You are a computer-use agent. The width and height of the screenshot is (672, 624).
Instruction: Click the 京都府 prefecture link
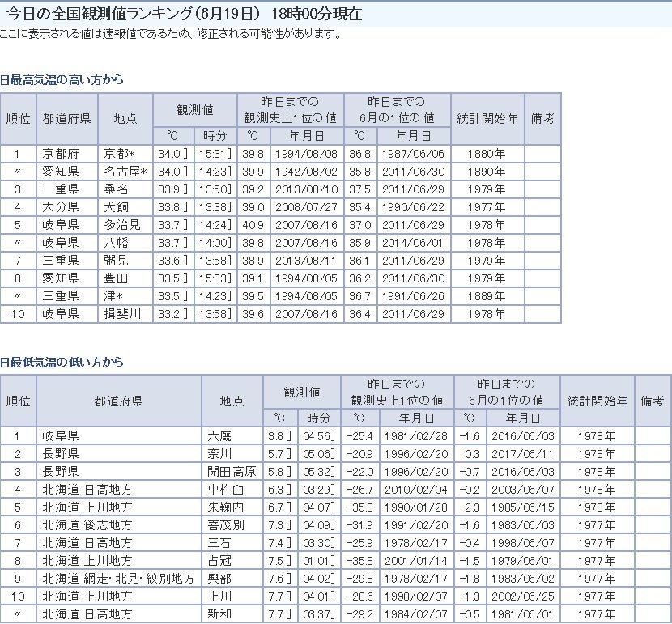coord(60,153)
